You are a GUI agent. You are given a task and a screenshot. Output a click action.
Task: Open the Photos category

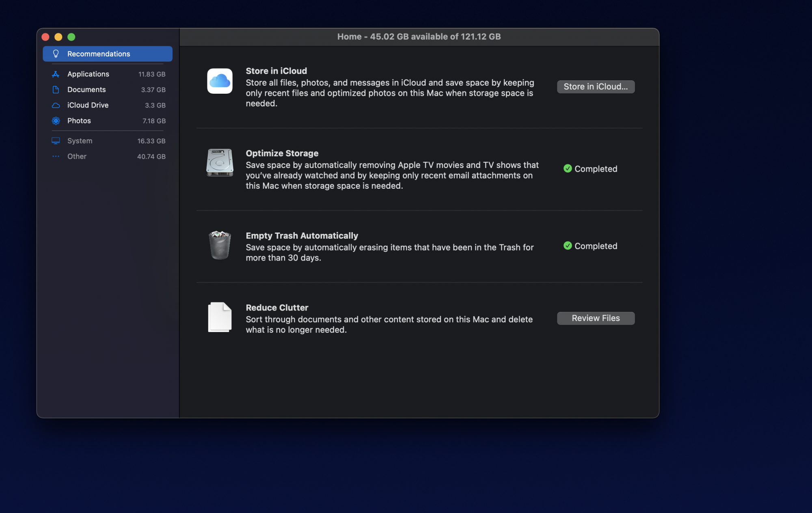click(108, 121)
